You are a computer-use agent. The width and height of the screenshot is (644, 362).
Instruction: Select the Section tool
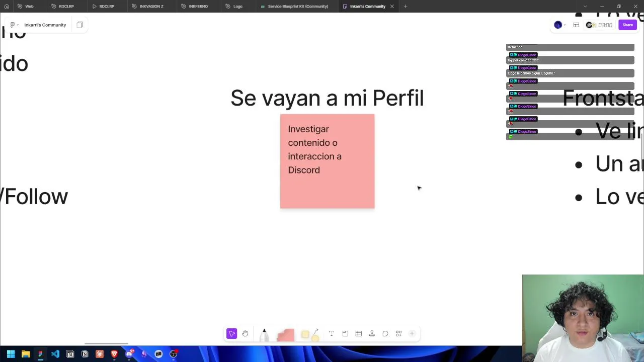[x=345, y=334]
